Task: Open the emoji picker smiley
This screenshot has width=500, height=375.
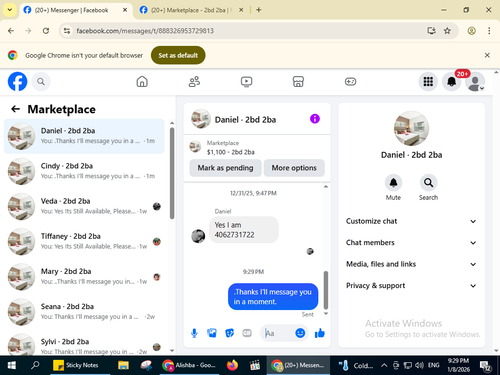Action: (300, 333)
